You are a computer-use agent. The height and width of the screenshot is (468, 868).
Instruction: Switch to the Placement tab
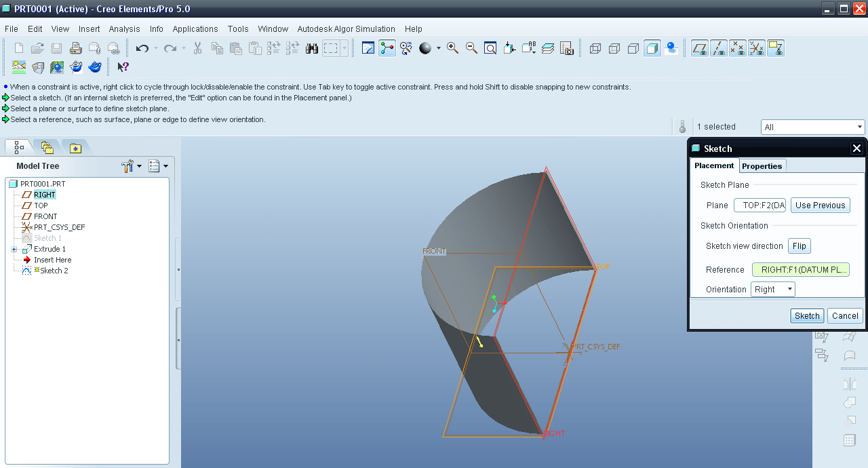[714, 165]
